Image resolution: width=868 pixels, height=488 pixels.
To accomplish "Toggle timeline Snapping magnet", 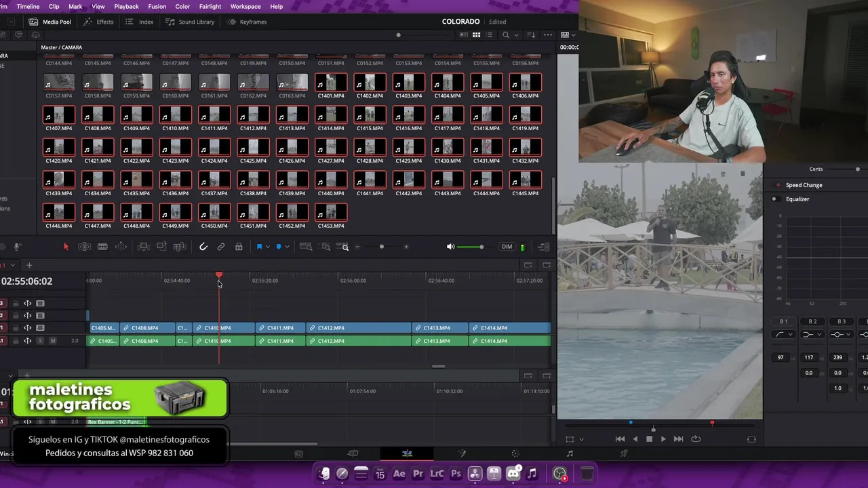I will click(203, 247).
